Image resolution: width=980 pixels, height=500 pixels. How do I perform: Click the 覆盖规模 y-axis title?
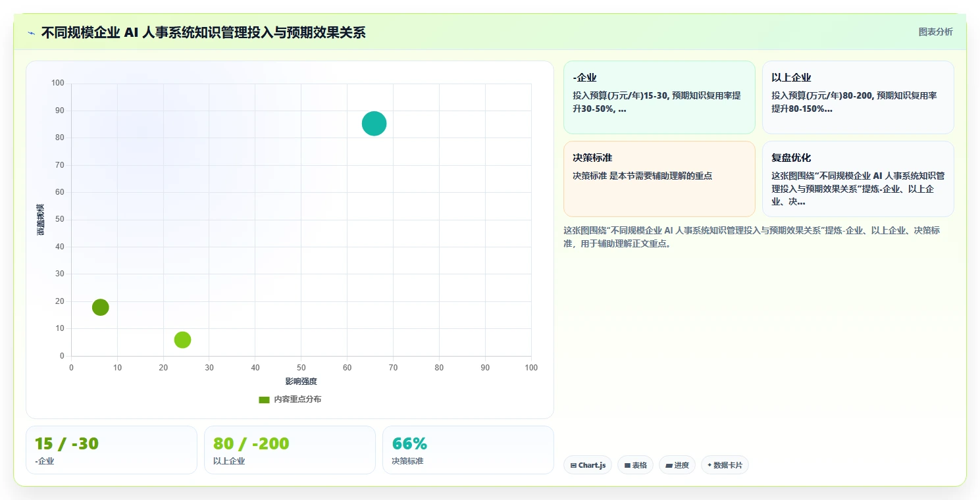(41, 220)
